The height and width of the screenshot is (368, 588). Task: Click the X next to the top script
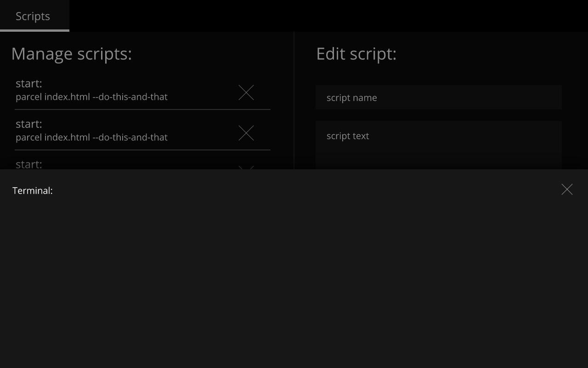point(246,92)
